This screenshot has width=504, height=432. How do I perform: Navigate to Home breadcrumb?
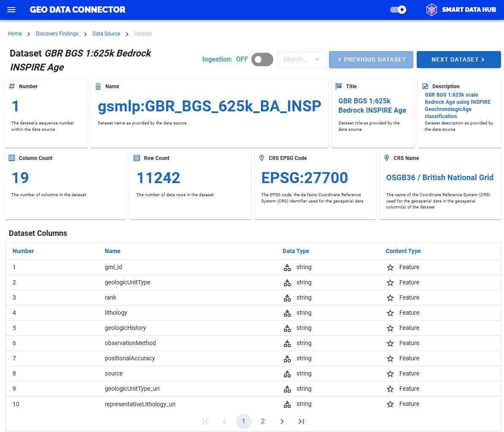point(15,34)
